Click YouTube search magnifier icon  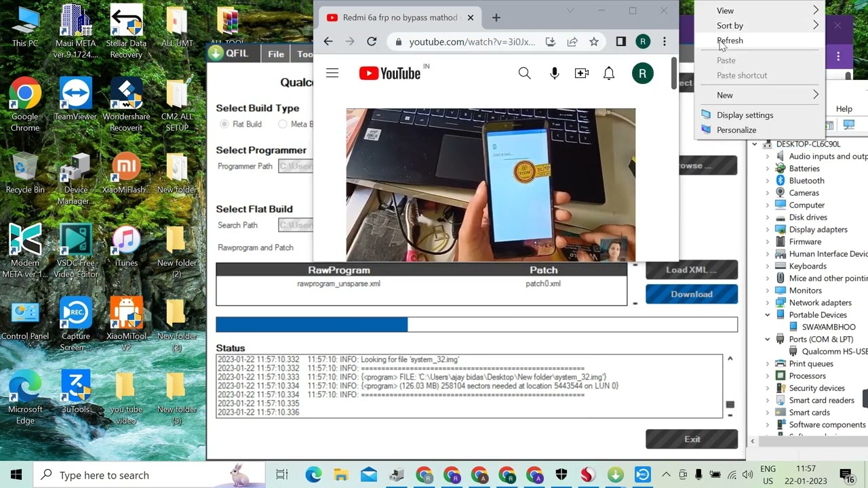point(524,73)
